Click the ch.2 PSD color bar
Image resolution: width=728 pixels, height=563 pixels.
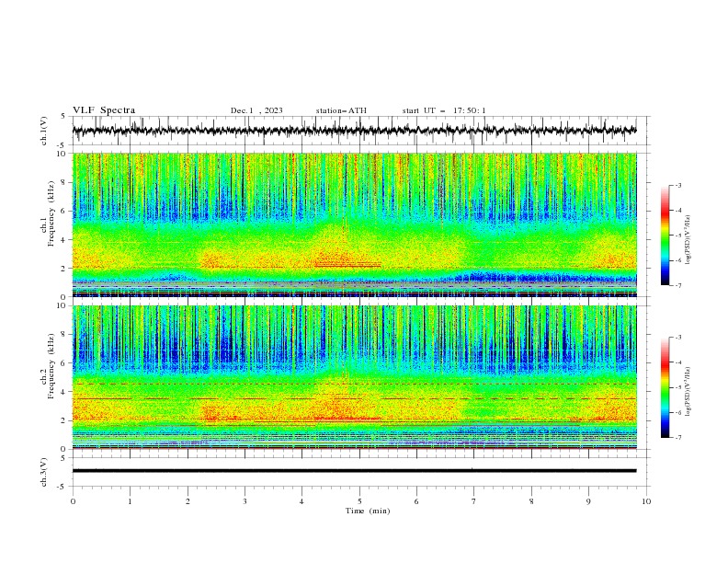click(x=665, y=387)
